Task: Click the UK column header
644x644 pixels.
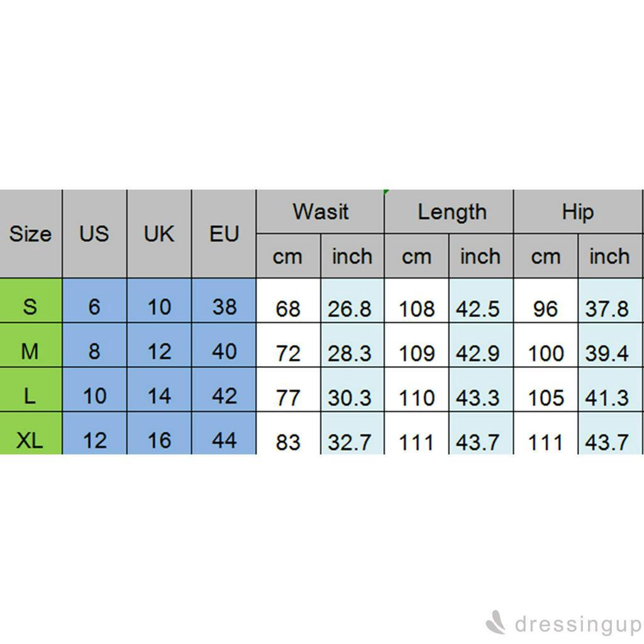Action: pos(159,234)
